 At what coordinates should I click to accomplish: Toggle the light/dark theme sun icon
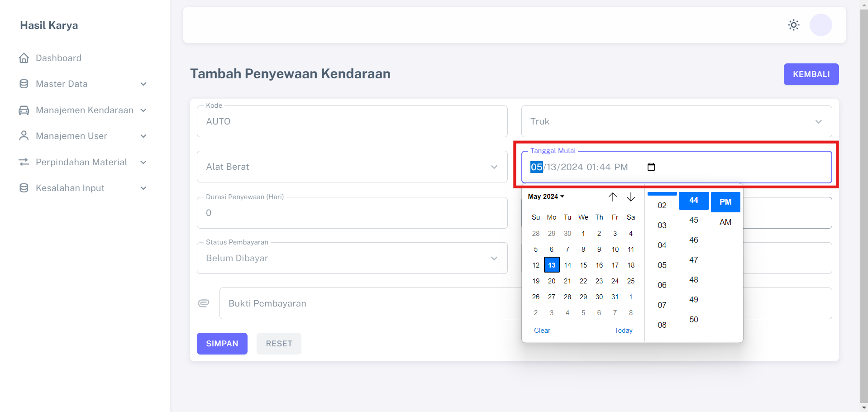tap(793, 25)
